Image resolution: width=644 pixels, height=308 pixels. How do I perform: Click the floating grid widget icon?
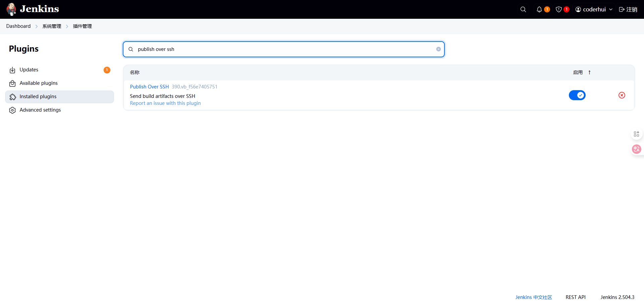(636, 134)
